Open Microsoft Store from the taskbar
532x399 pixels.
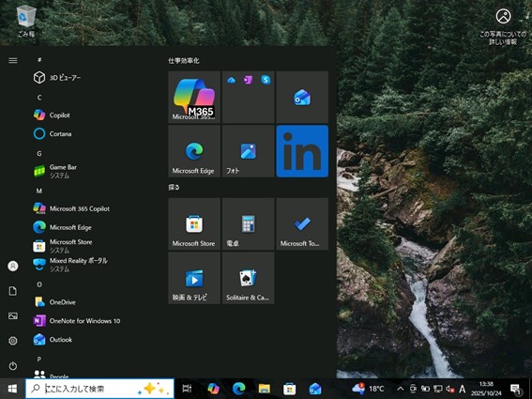(289, 389)
